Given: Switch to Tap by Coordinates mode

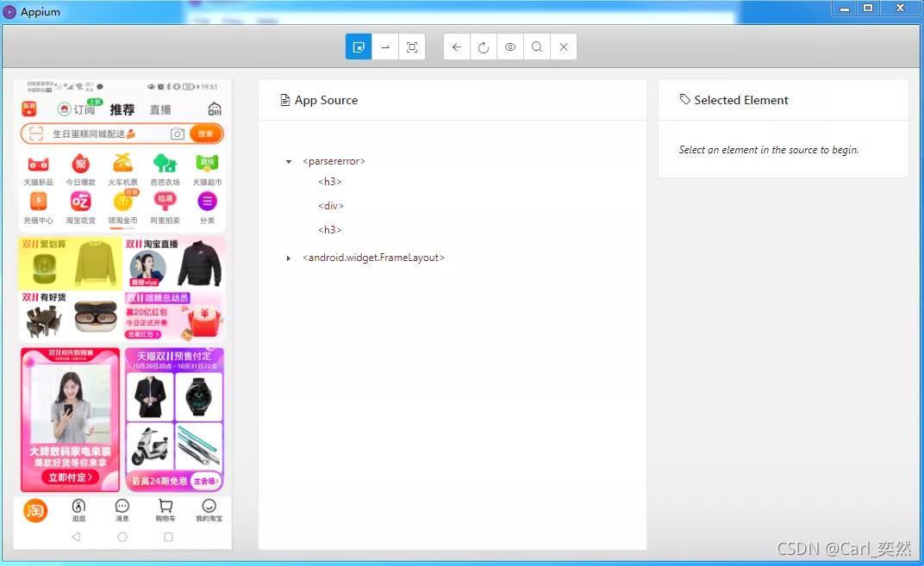Looking at the screenshot, I should pyautogui.click(x=412, y=47).
